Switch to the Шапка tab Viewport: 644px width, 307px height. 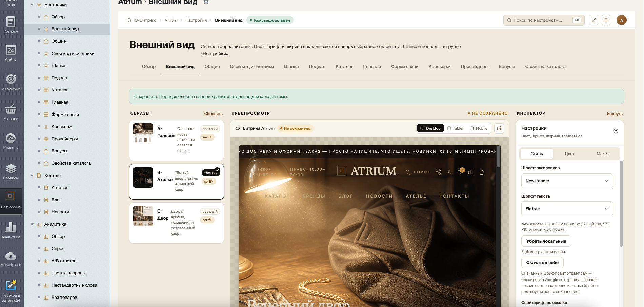point(291,67)
